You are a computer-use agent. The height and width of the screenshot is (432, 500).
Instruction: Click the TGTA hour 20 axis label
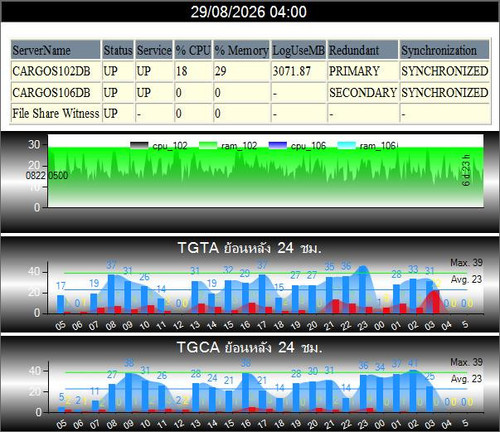(313, 325)
